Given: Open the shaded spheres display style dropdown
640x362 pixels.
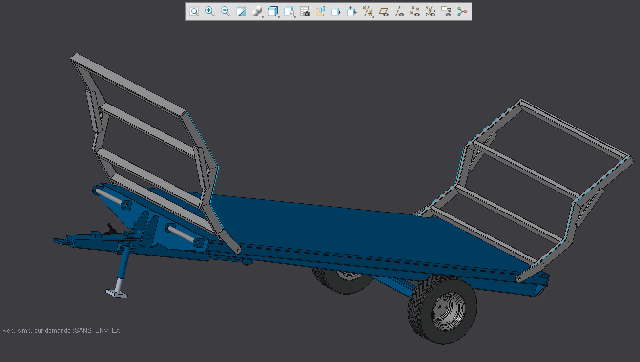Looking at the screenshot, I should click(x=257, y=11).
